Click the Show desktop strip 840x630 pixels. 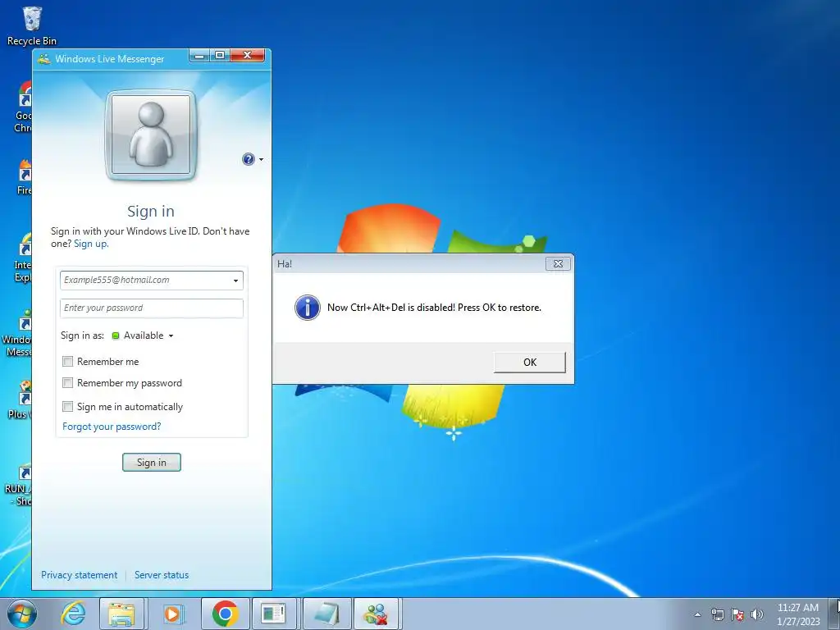835,614
